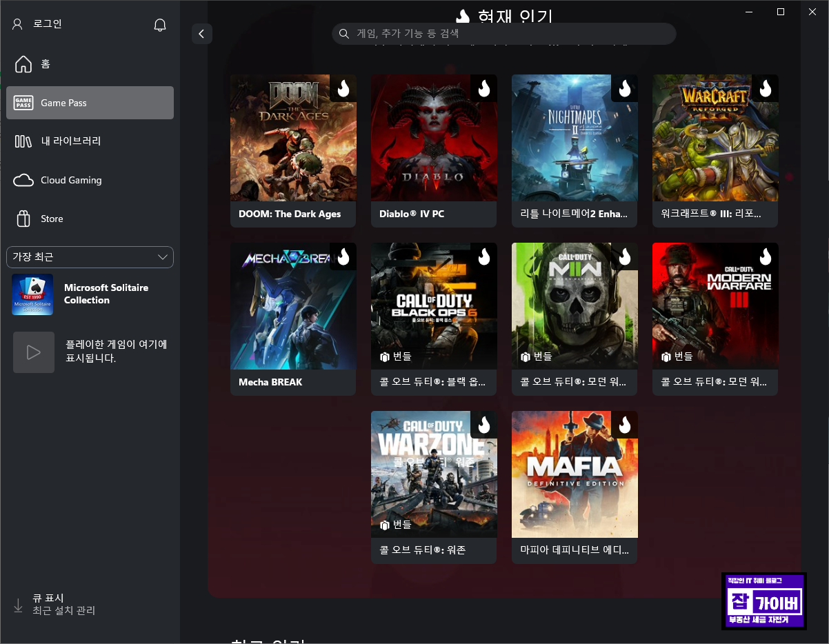The height and width of the screenshot is (644, 829).
Task: Click the download queue arrow icon
Action: tap(19, 605)
